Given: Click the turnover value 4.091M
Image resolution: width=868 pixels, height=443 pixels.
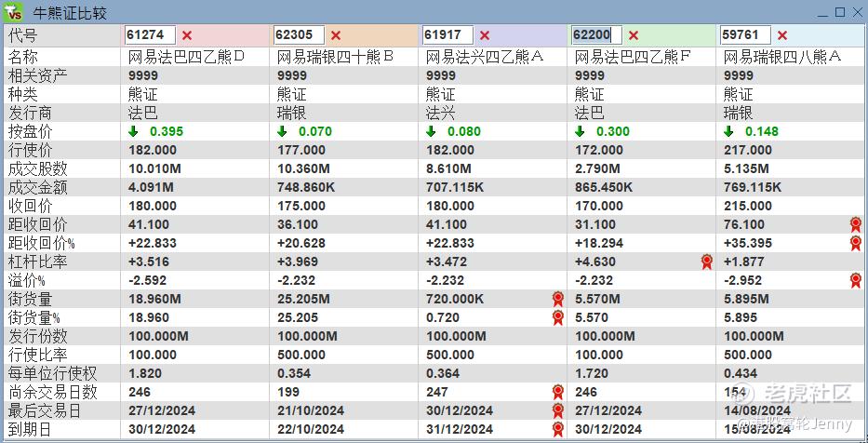Looking at the screenshot, I should tap(151, 187).
